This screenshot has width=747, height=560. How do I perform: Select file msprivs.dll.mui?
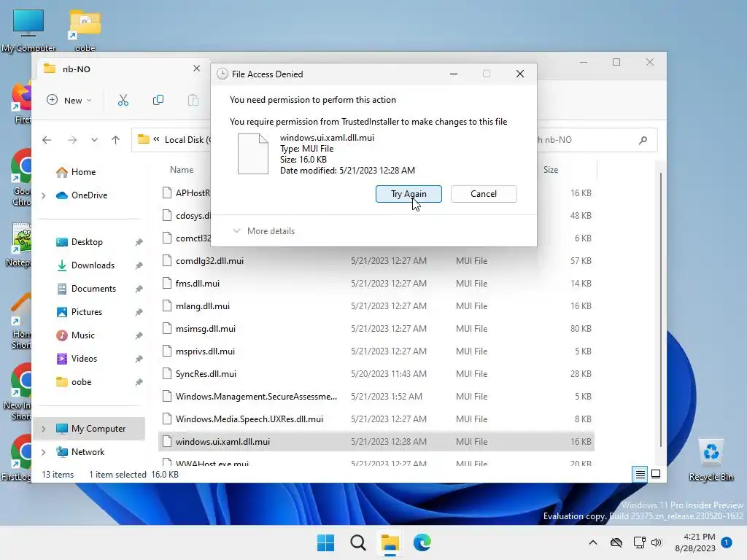click(376, 351)
